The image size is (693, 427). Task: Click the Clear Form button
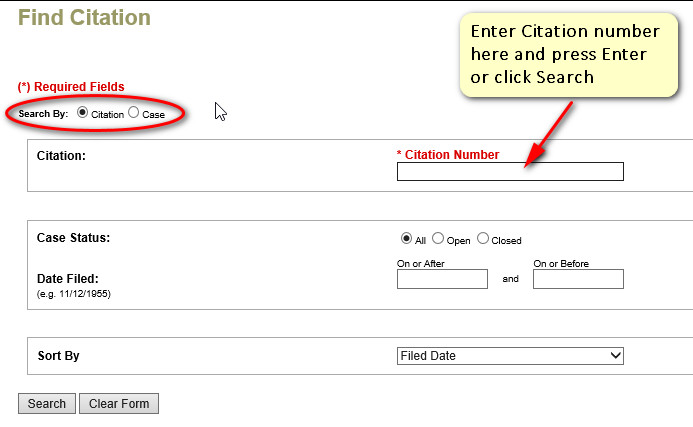click(x=119, y=404)
